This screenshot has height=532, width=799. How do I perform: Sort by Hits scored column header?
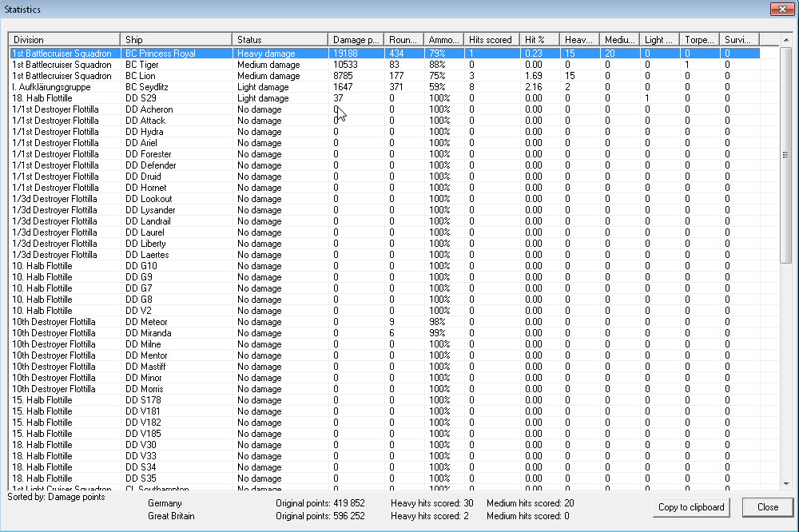pyautogui.click(x=491, y=39)
